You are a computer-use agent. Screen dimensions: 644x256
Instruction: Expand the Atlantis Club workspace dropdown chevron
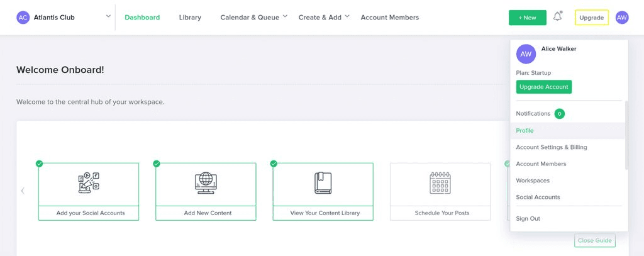[x=108, y=16]
